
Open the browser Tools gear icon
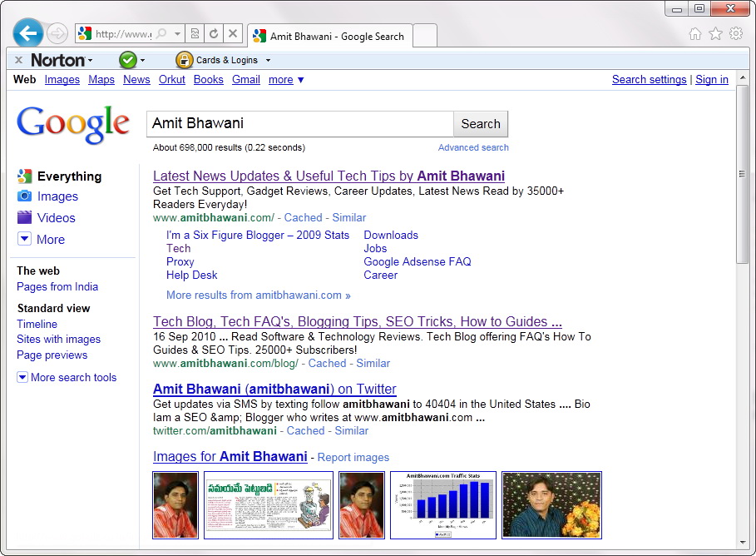[735, 34]
